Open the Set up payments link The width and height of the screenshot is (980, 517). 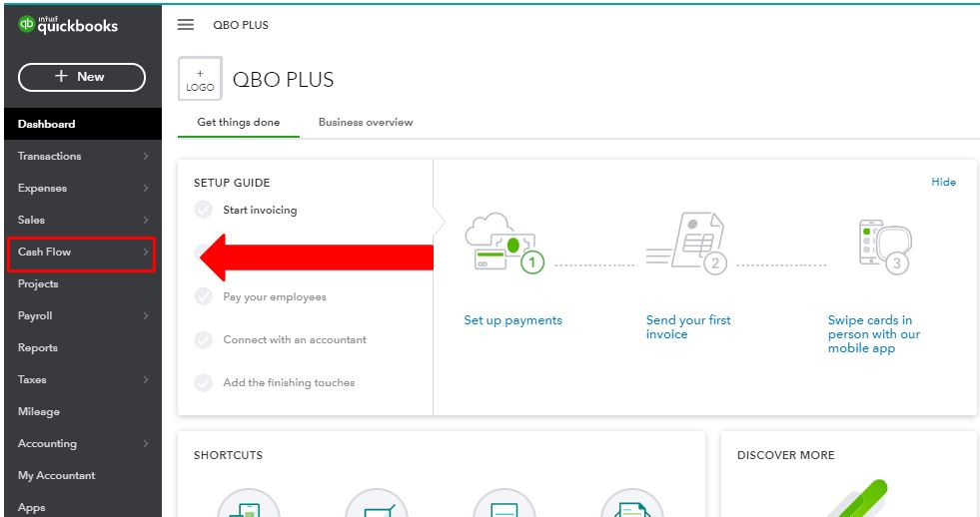coord(513,320)
